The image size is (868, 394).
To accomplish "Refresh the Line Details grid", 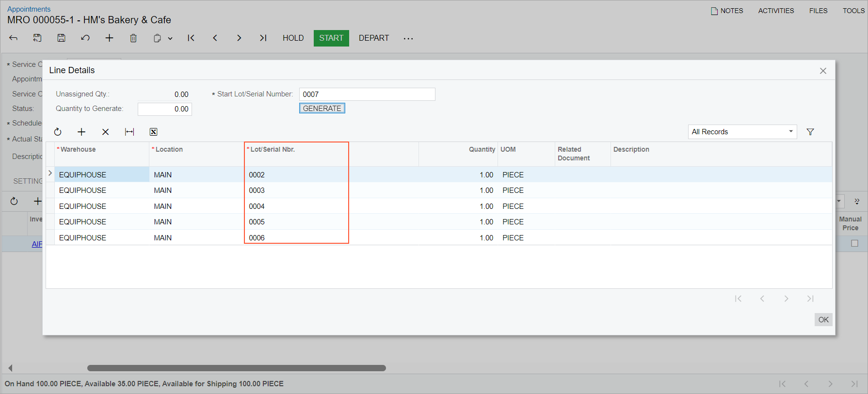I will pyautogui.click(x=58, y=132).
